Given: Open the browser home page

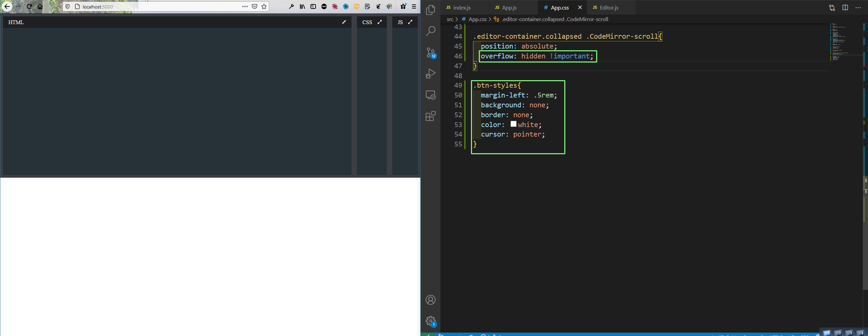Looking at the screenshot, I should pos(40,6).
